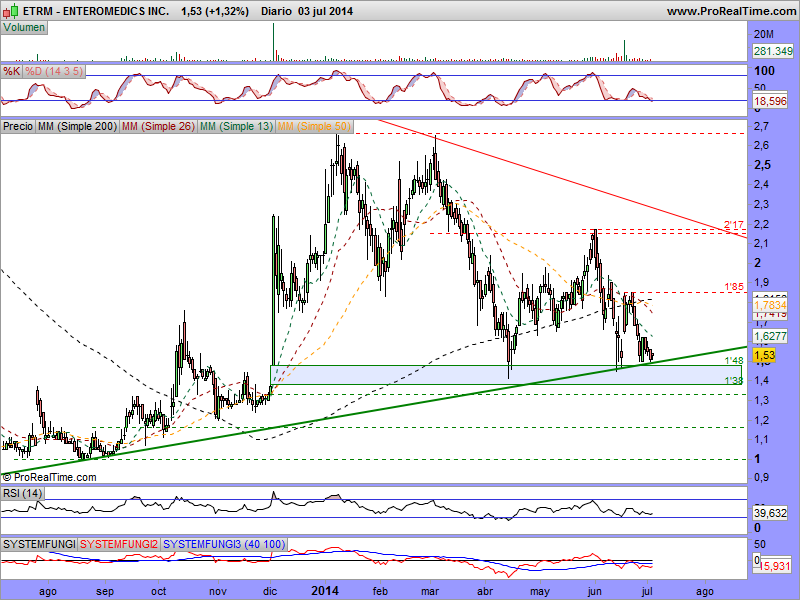
Task: Select the abr month on time axis
Action: click(485, 592)
